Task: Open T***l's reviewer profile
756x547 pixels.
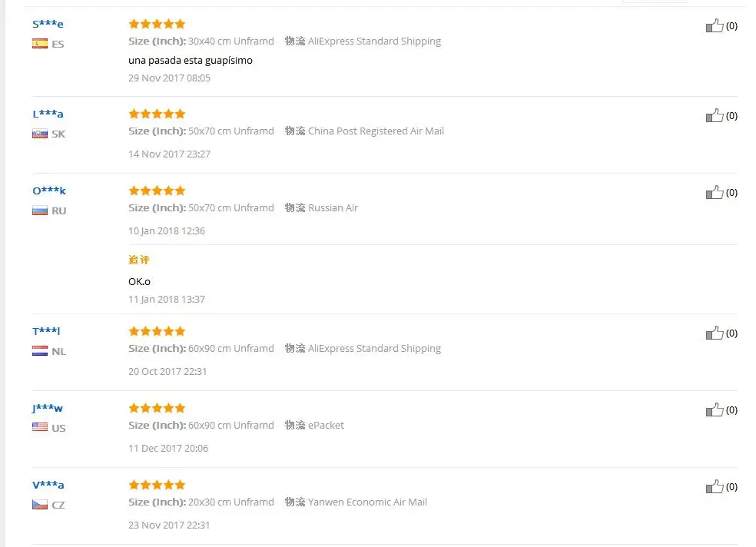Action: pyautogui.click(x=46, y=331)
